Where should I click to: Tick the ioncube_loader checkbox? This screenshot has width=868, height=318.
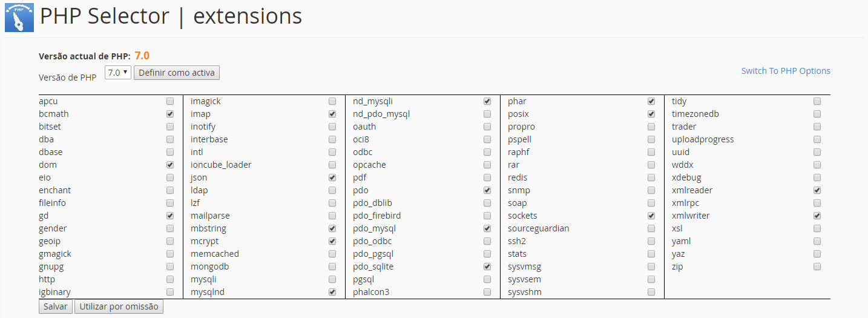(332, 165)
